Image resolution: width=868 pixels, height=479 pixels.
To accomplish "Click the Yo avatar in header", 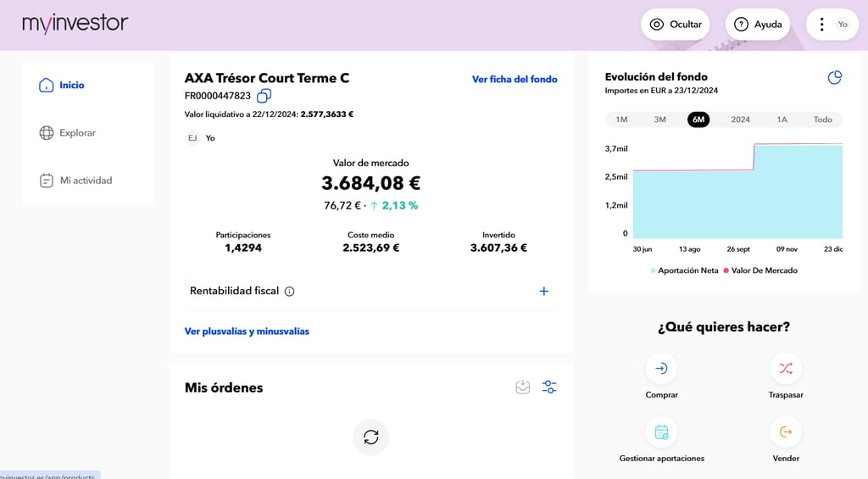I will [x=843, y=25].
